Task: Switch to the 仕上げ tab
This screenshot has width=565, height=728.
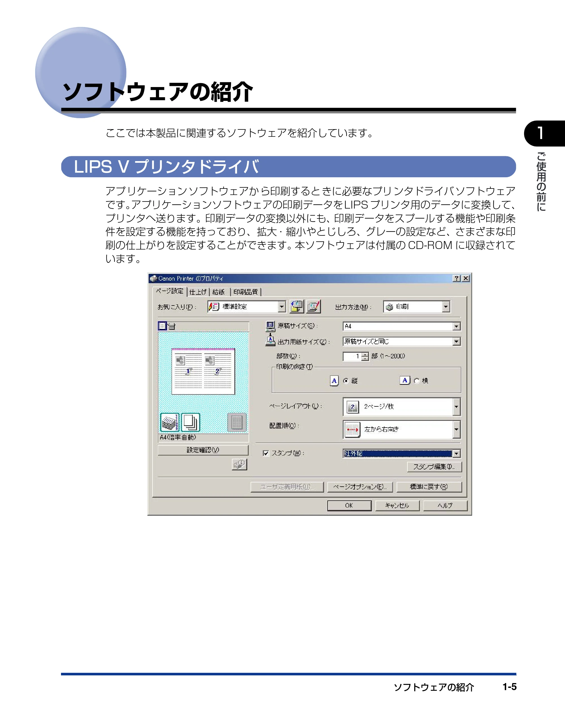Action: click(x=198, y=292)
